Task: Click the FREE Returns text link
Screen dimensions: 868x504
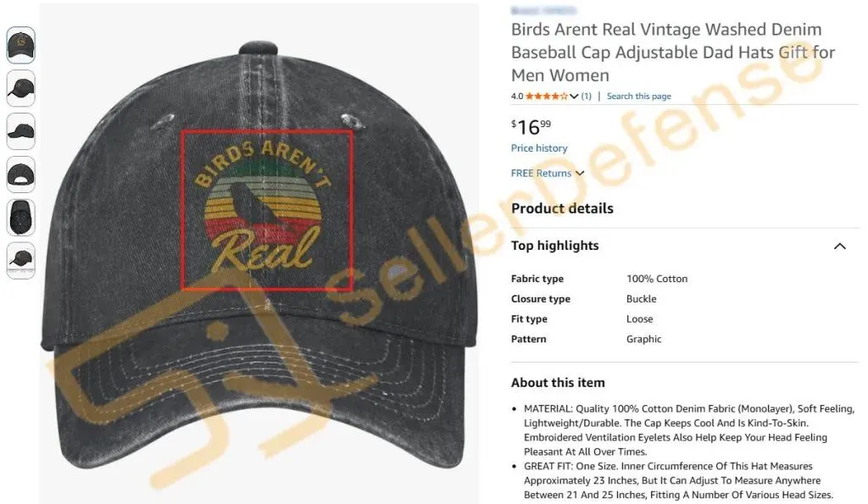Action: tap(541, 173)
